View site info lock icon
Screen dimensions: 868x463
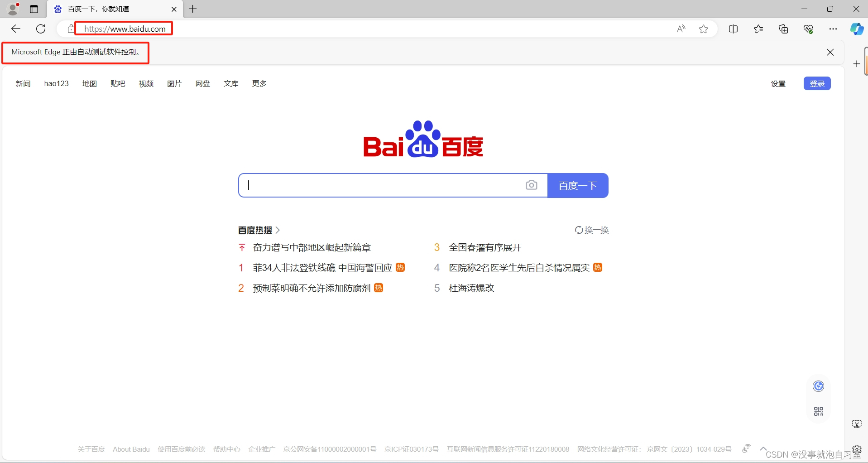(71, 29)
